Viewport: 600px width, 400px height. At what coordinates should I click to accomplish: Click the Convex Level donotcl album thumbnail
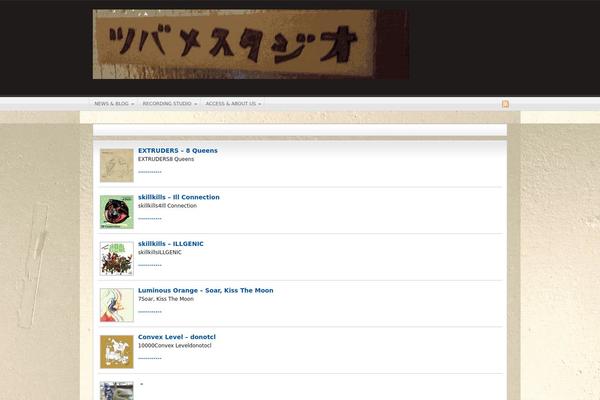pos(117,352)
